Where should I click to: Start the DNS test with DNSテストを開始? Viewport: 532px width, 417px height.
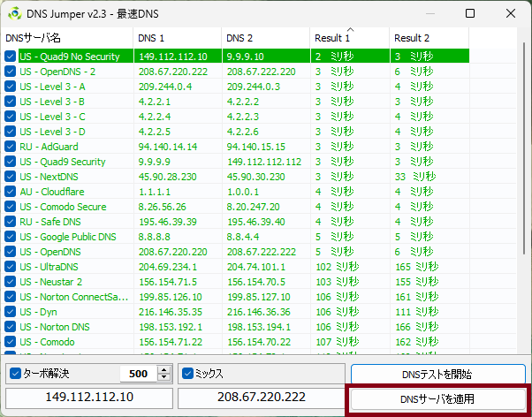[438, 374]
